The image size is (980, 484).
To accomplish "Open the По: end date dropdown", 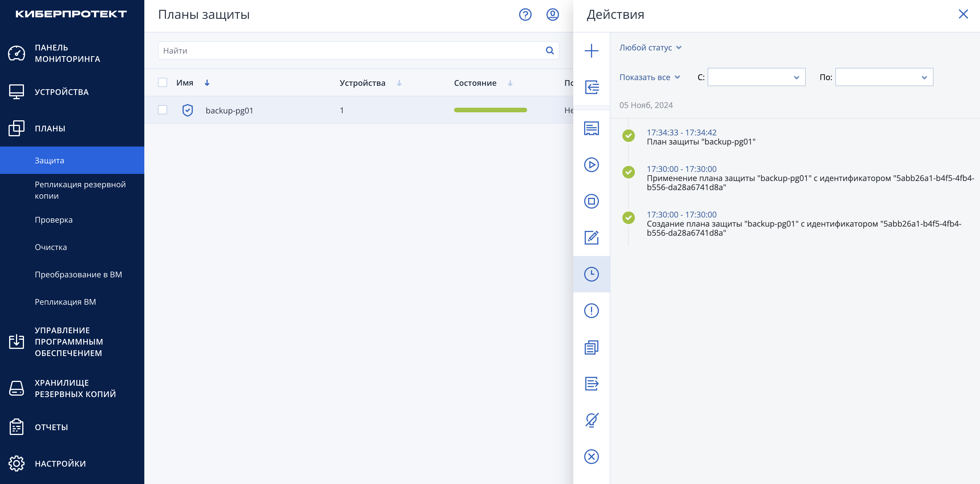I will pyautogui.click(x=884, y=77).
